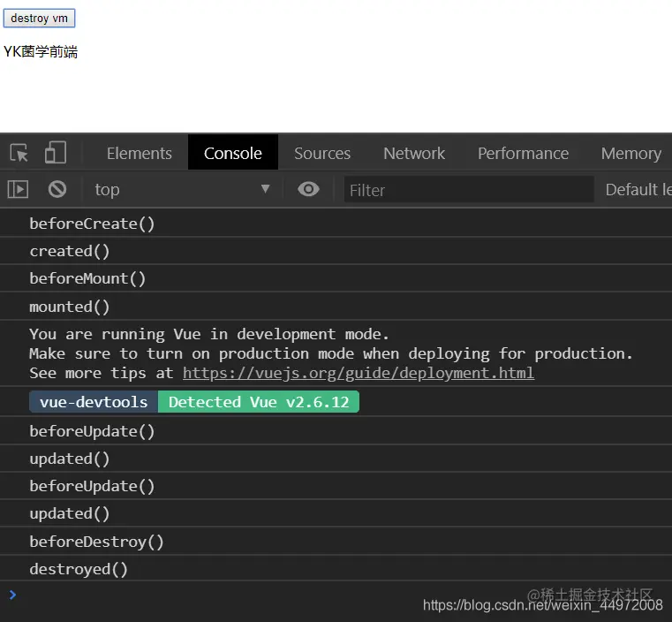Viewport: 672px width, 622px height.
Task: Select the mounted() log line
Action: tap(336, 307)
